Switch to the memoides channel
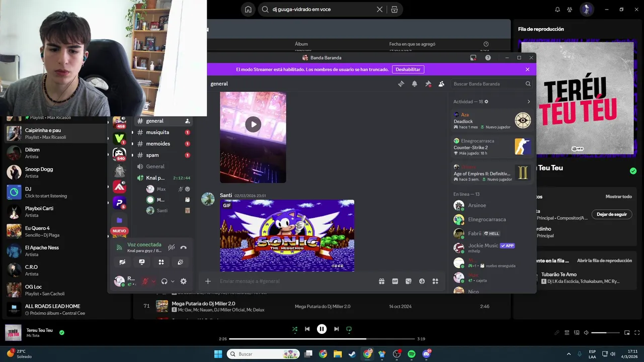 (163, 144)
